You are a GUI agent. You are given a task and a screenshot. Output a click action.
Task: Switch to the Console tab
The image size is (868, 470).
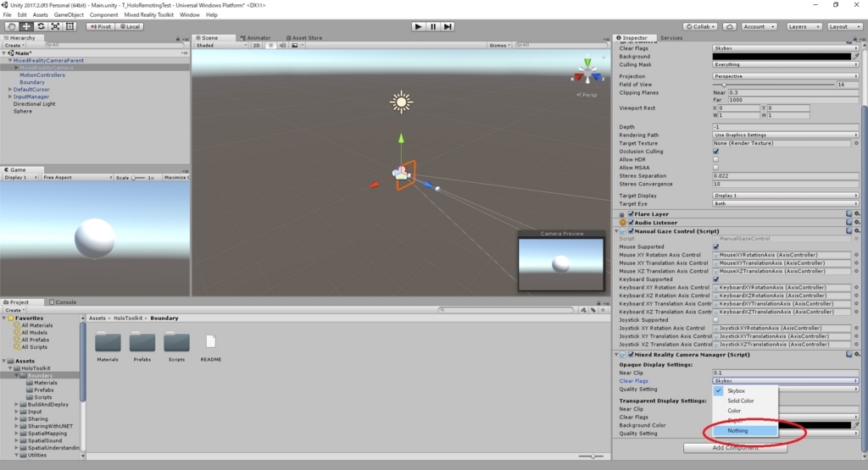pos(63,302)
